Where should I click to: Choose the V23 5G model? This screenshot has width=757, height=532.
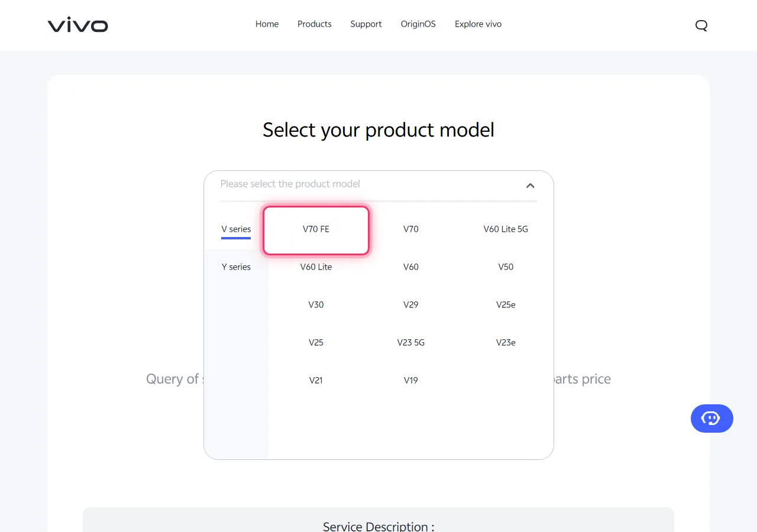pos(411,343)
